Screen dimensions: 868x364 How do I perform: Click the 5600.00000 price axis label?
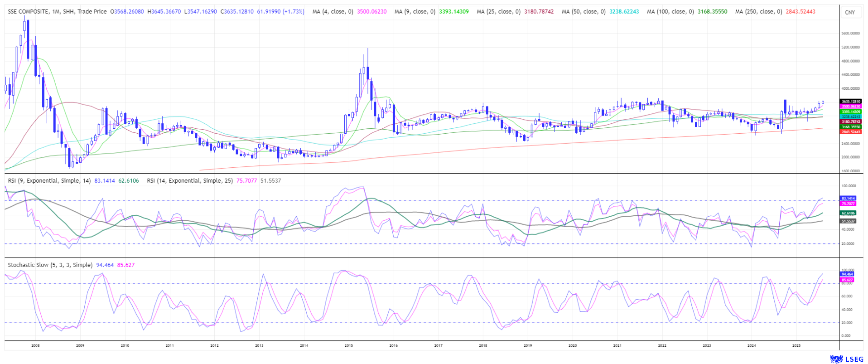coord(850,33)
